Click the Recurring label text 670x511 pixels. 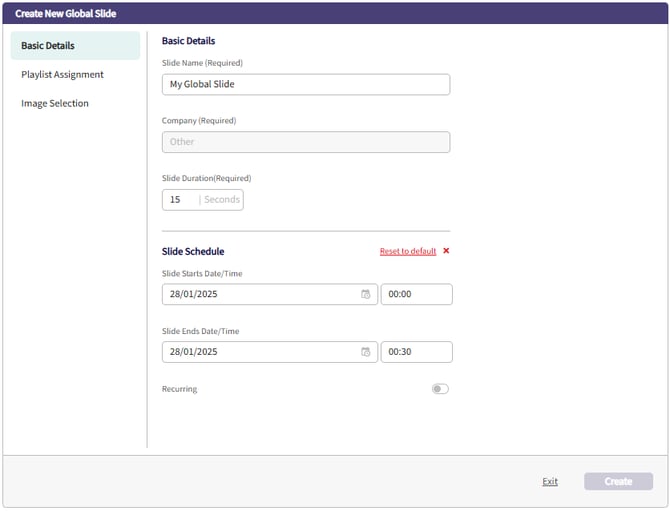pos(179,389)
